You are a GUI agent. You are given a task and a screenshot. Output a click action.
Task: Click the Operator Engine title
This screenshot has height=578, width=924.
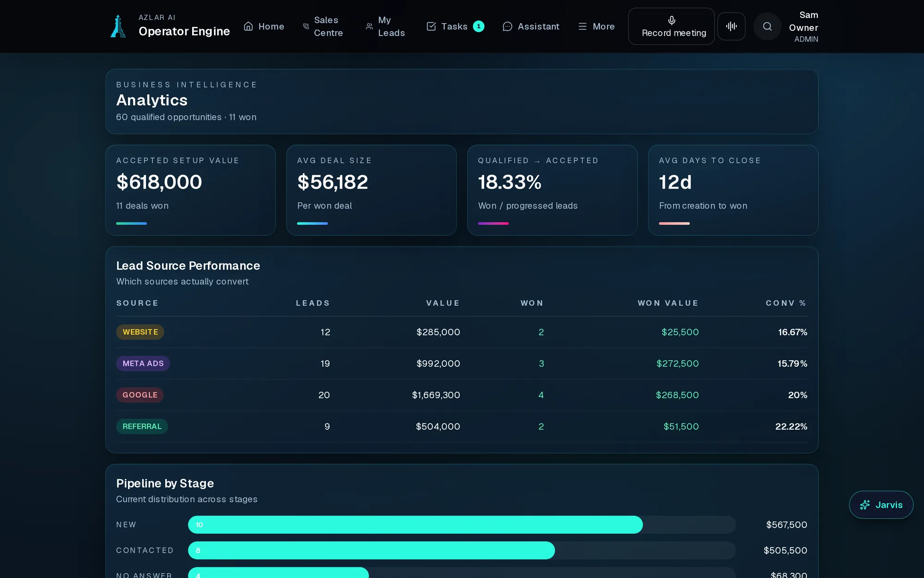184,31
